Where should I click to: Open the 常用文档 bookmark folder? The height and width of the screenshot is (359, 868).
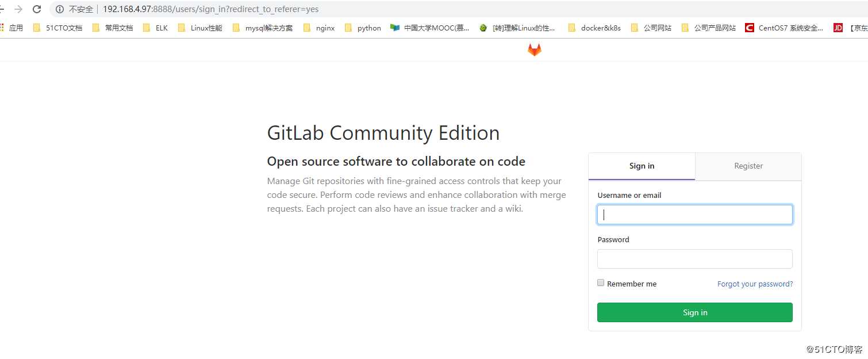[113, 28]
